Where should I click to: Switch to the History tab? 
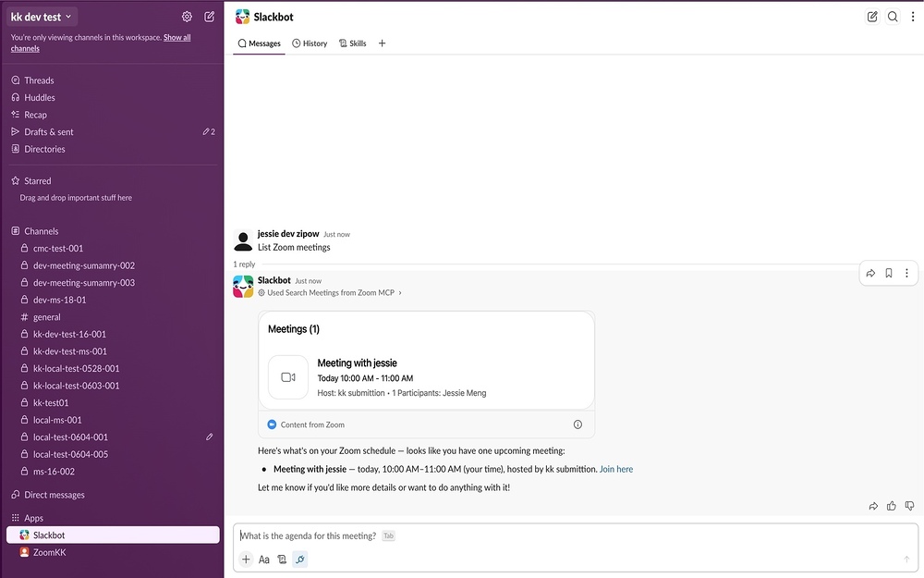[x=310, y=43]
